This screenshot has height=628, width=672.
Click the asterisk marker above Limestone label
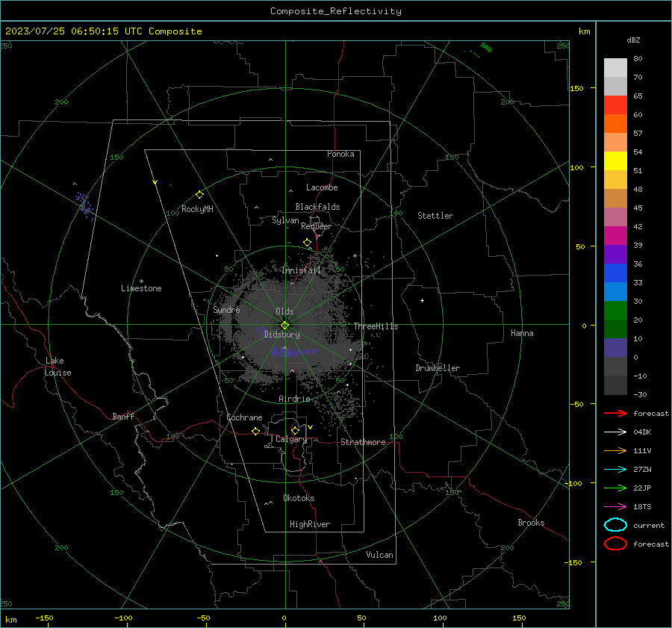(141, 282)
